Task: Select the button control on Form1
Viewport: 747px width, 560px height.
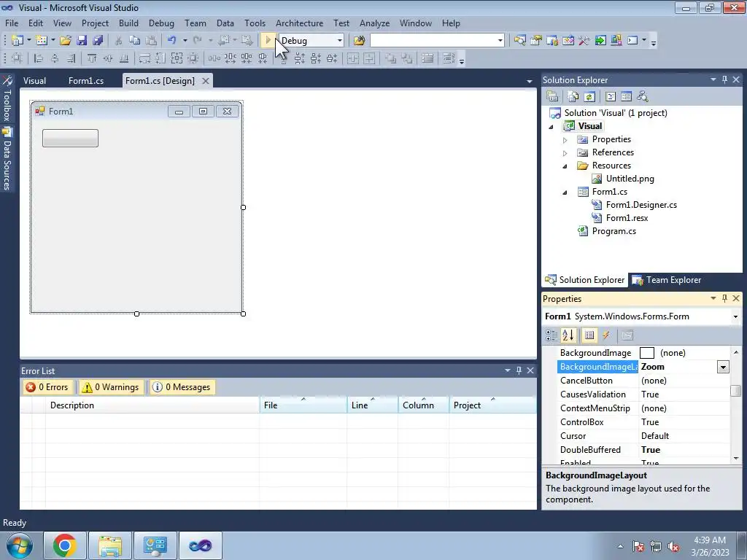Action: [x=70, y=138]
